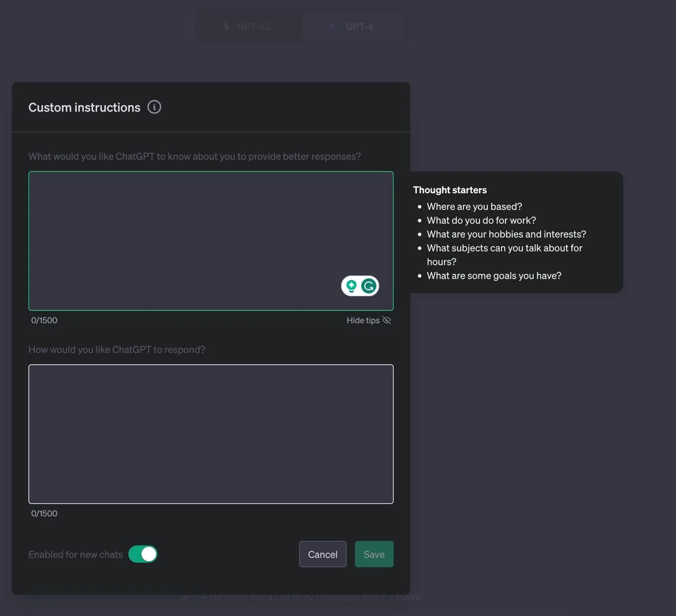Cancel the custom instructions dialog
Viewport: 676px width, 616px height.
(323, 554)
